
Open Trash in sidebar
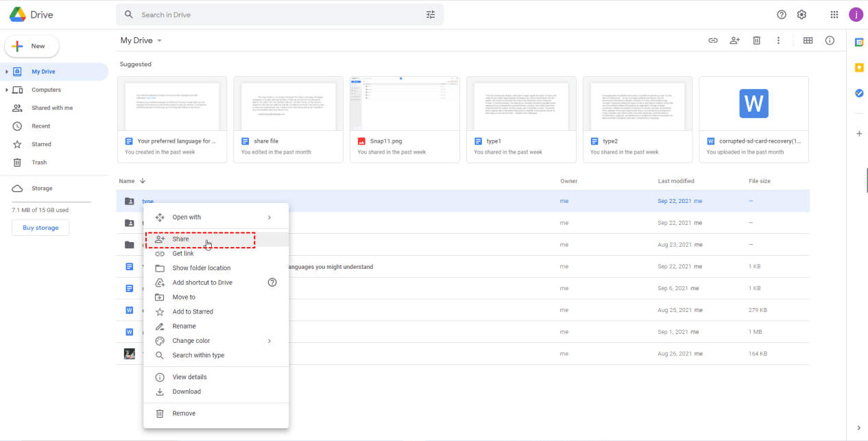pyautogui.click(x=54, y=163)
